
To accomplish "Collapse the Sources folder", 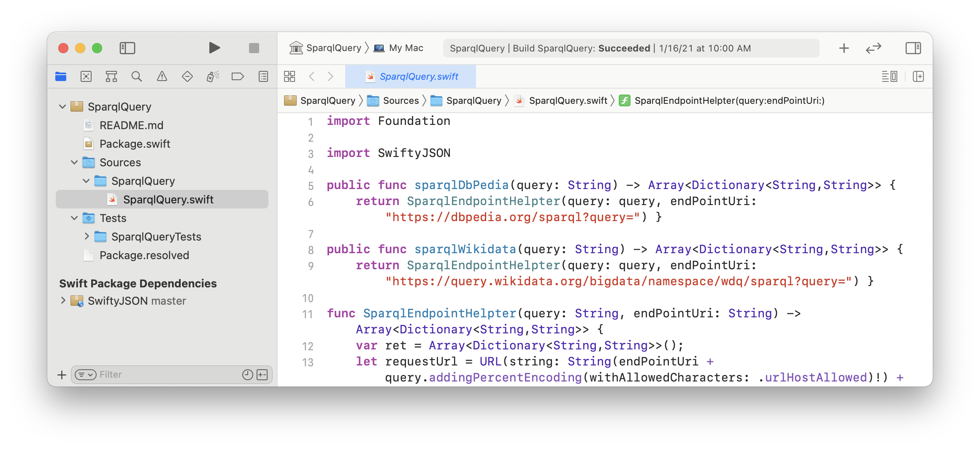I will (x=74, y=162).
